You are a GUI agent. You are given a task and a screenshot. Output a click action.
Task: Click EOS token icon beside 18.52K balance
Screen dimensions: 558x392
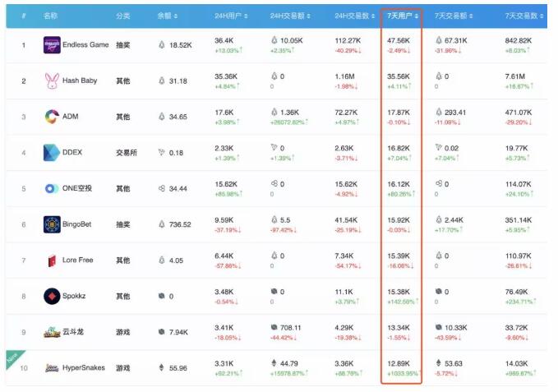pos(162,45)
